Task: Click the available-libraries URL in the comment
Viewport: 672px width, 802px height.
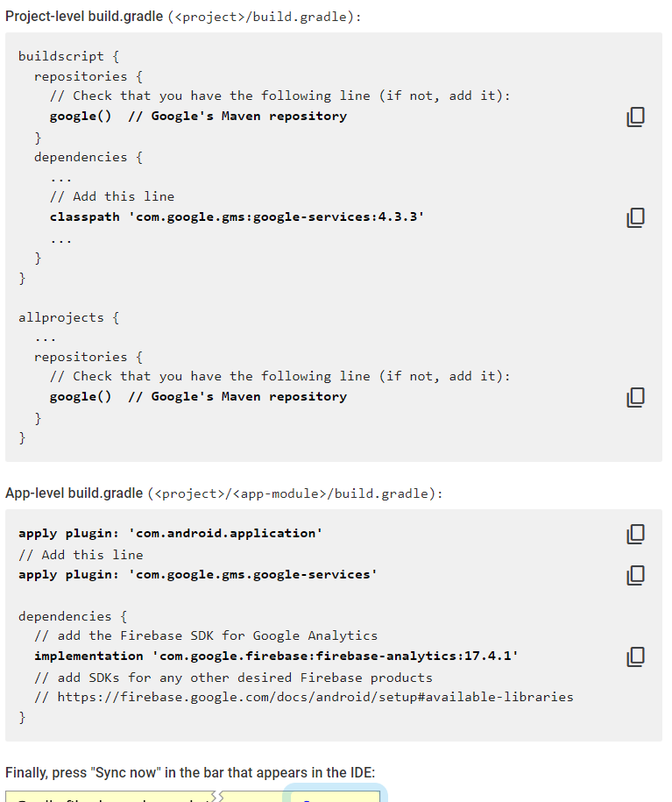Action: (x=315, y=697)
